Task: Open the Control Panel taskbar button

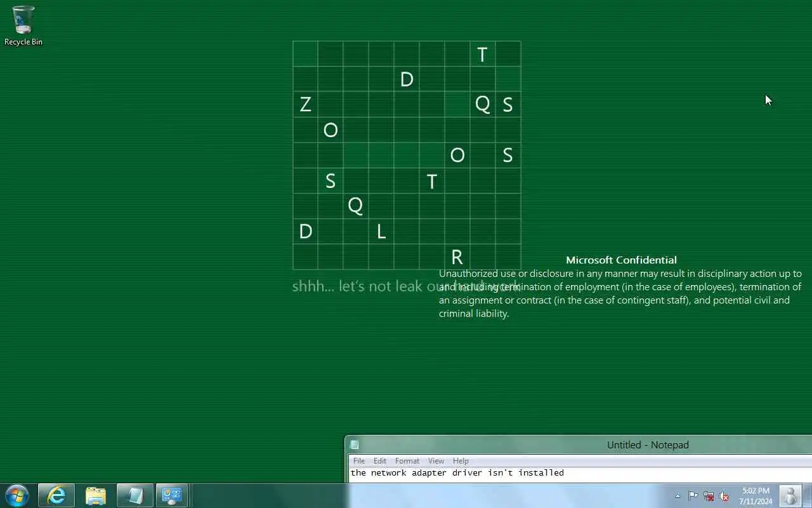Action: click(x=171, y=495)
